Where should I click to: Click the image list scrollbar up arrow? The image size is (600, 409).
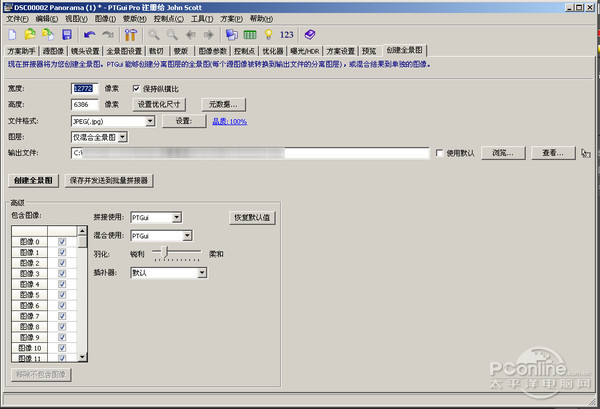(x=82, y=231)
